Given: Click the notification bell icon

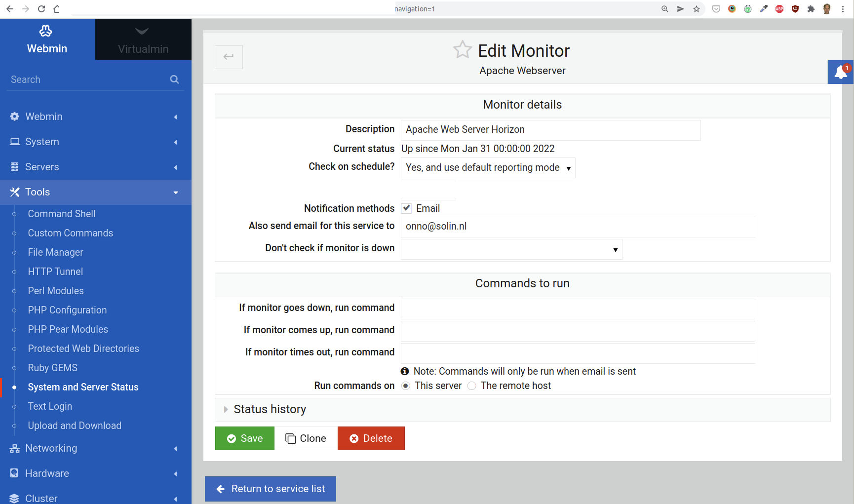Looking at the screenshot, I should [840, 73].
